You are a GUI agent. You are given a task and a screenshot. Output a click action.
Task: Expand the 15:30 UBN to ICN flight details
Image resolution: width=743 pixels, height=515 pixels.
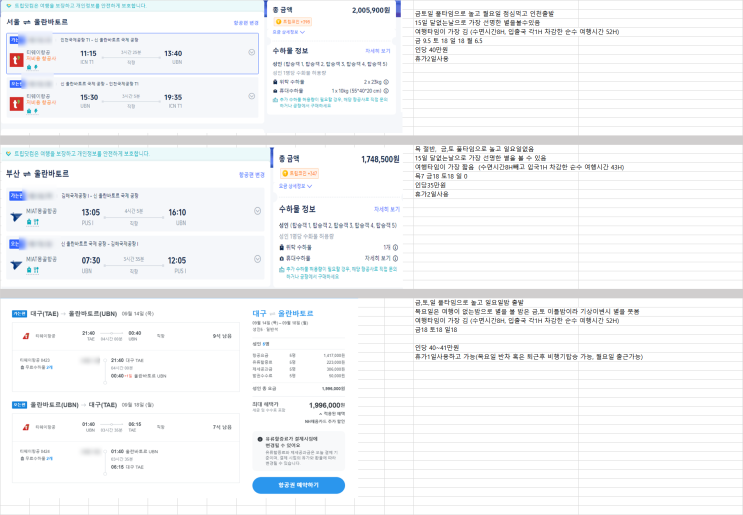(252, 96)
